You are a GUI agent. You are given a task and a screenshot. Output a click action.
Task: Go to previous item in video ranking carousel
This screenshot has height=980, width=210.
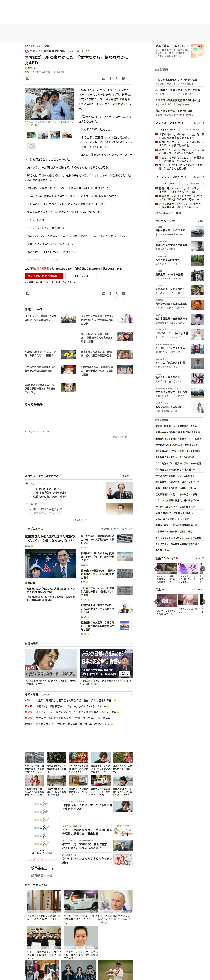[157, 568]
